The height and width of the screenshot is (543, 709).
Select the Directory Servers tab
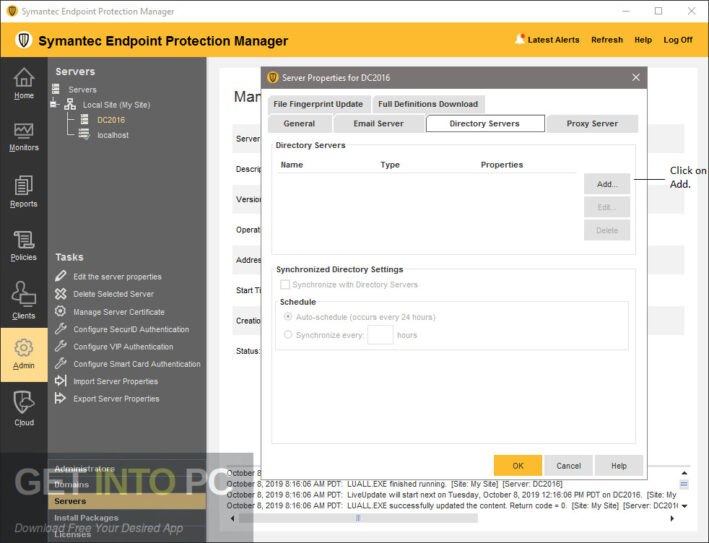(485, 123)
